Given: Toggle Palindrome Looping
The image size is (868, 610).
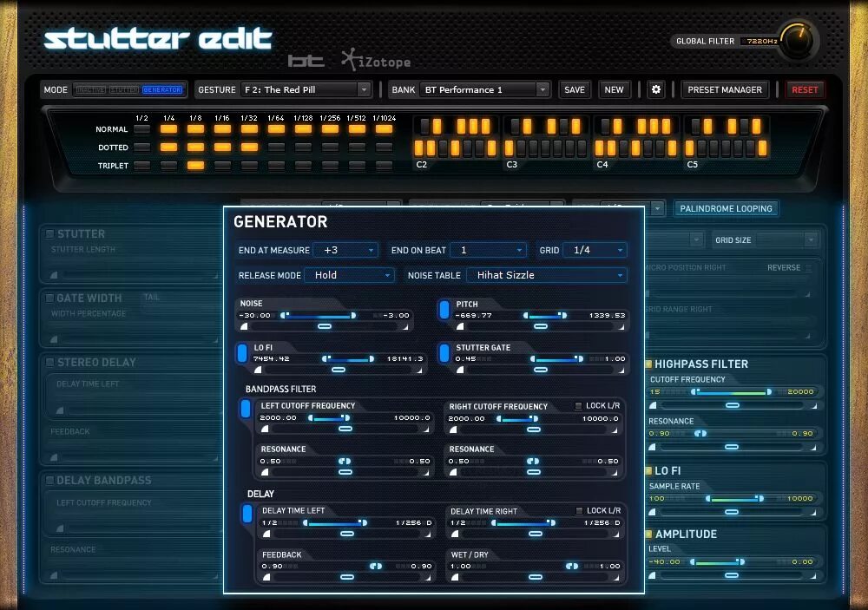Looking at the screenshot, I should tap(726, 208).
